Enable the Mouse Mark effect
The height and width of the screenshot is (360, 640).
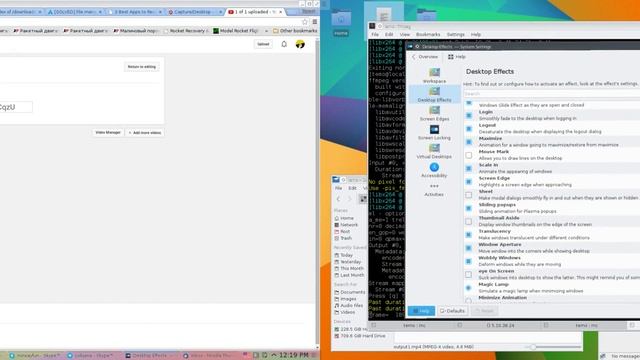(469, 155)
